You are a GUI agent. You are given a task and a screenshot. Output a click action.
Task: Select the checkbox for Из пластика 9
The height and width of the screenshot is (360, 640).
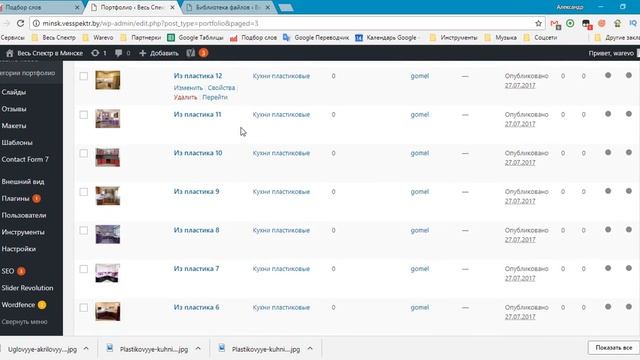[84, 192]
